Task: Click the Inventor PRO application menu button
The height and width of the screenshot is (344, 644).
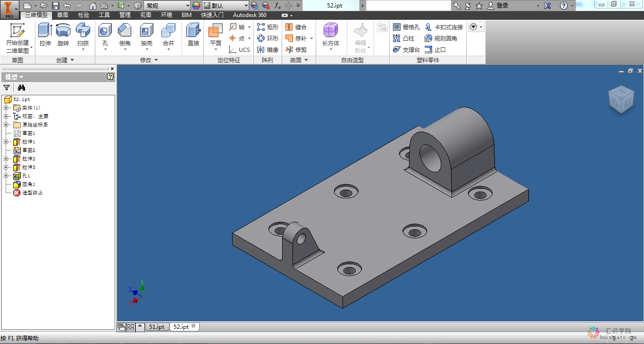Action: (9, 9)
